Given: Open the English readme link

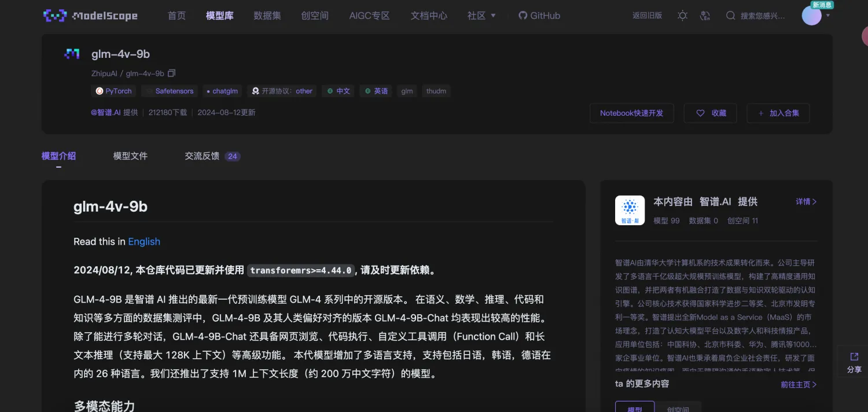Looking at the screenshot, I should (x=144, y=241).
